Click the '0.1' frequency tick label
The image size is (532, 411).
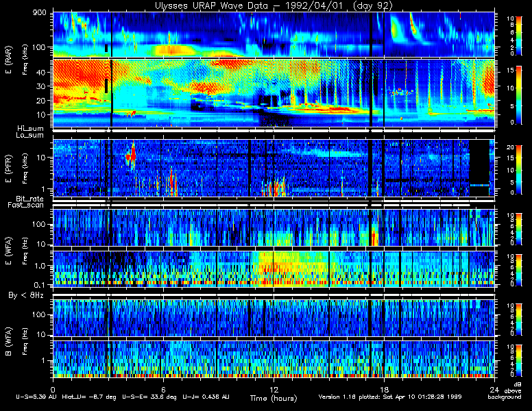(39, 285)
